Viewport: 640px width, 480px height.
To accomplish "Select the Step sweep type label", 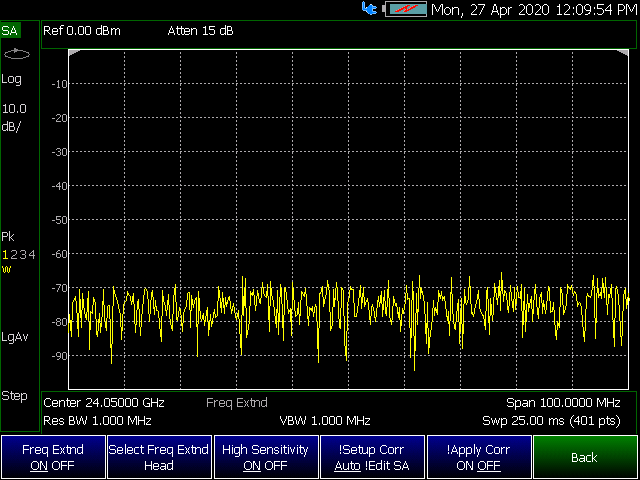I will (x=14, y=396).
